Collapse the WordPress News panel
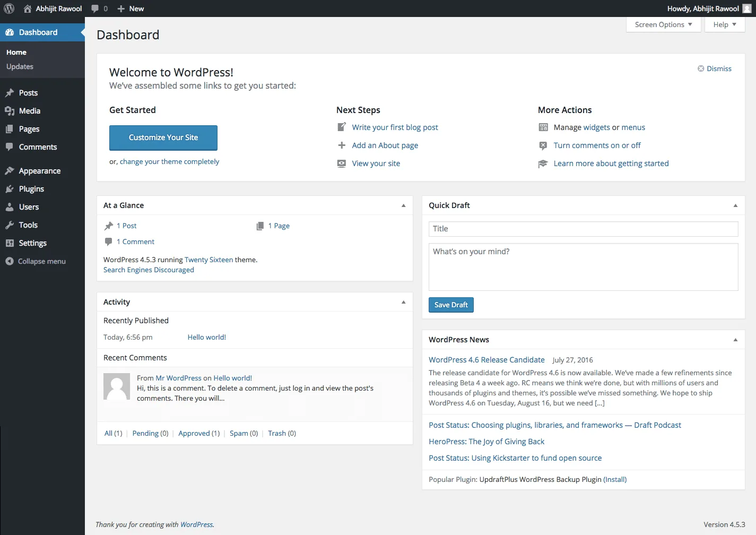 coord(735,340)
